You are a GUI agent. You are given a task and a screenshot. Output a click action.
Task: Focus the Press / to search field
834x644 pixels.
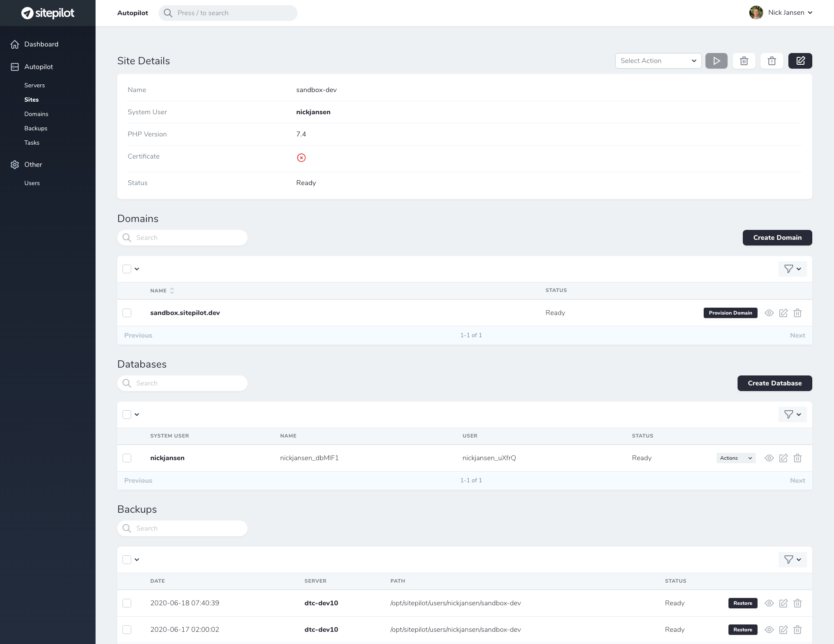click(228, 13)
